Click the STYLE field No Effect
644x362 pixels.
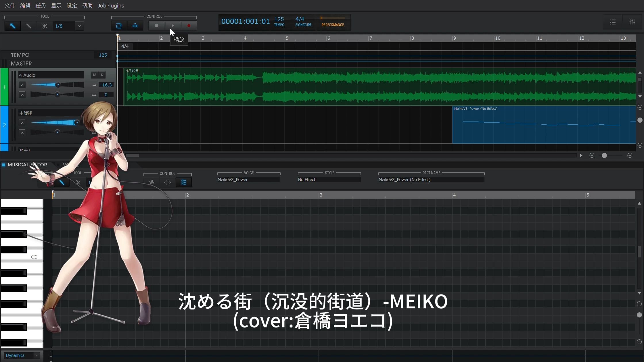coord(329,180)
